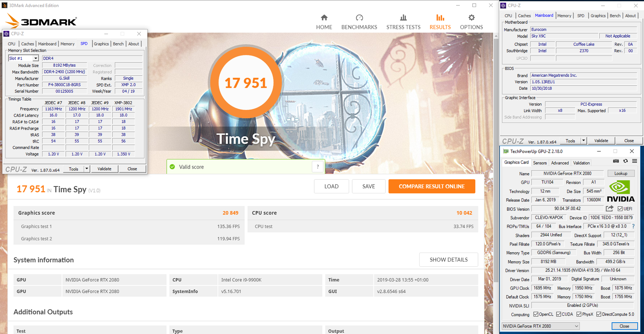Switch to Bench tab in CPU-Z Mainboard window
Screen dimensions: 644x334
tap(615, 16)
